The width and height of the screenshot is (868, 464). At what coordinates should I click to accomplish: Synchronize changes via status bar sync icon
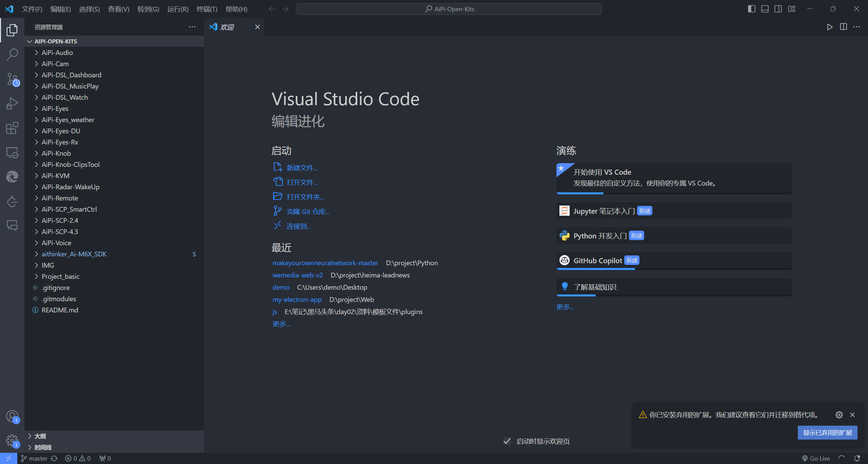[54, 458]
